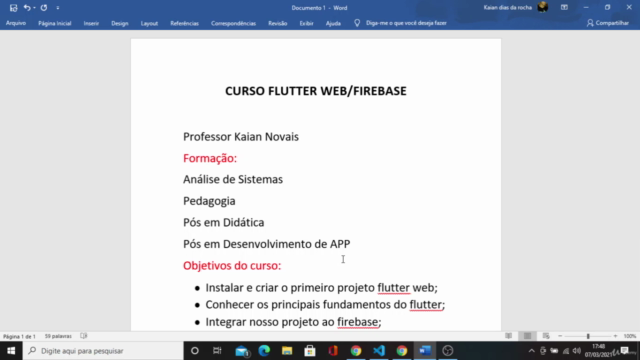Open OBS Studio from taskbar
This screenshot has width=640, height=360.
pos(448,351)
